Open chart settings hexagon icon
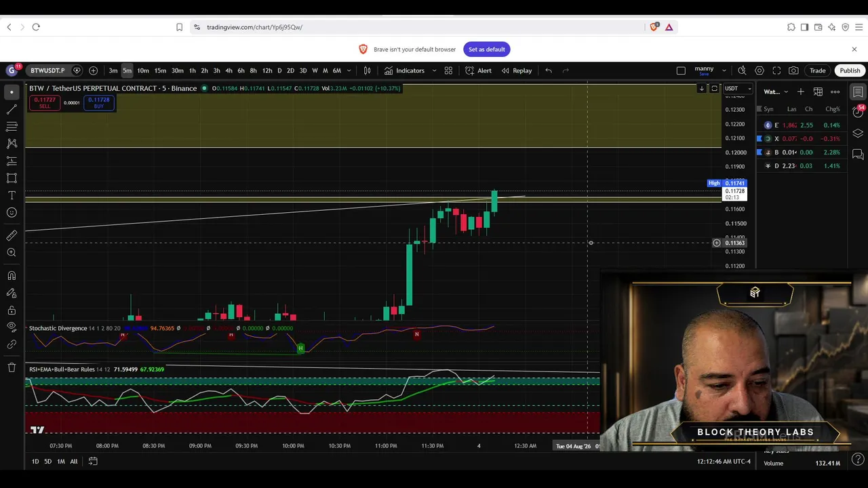868x488 pixels. (x=759, y=70)
